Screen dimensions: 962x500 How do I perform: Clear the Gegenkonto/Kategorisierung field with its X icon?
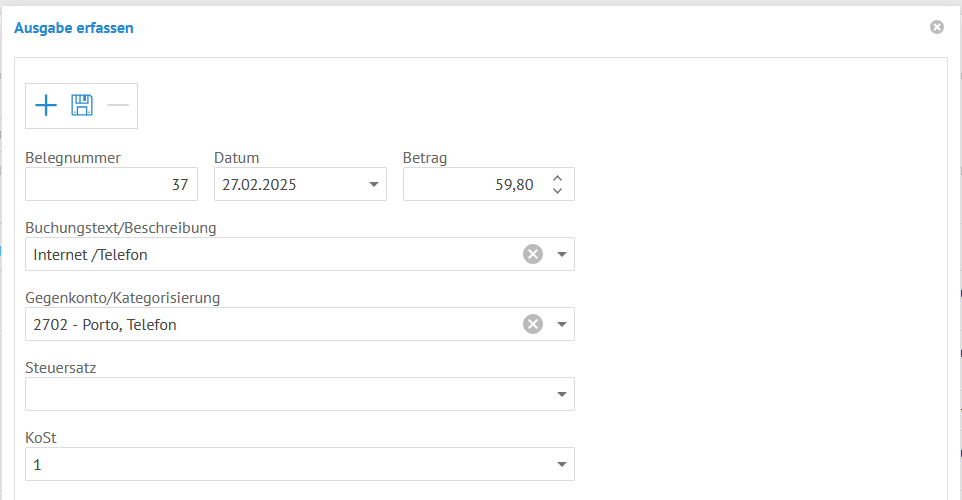point(533,324)
